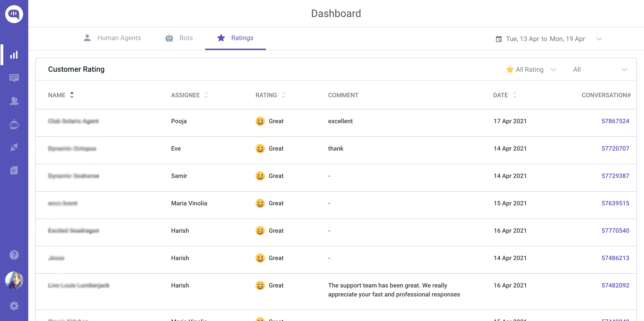The image size is (644, 321).
Task: Switch to the Bots tab
Action: click(x=179, y=38)
